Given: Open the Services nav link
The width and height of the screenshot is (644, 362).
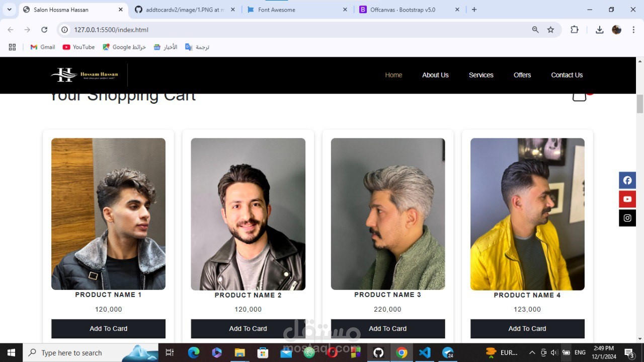Looking at the screenshot, I should coord(481,75).
